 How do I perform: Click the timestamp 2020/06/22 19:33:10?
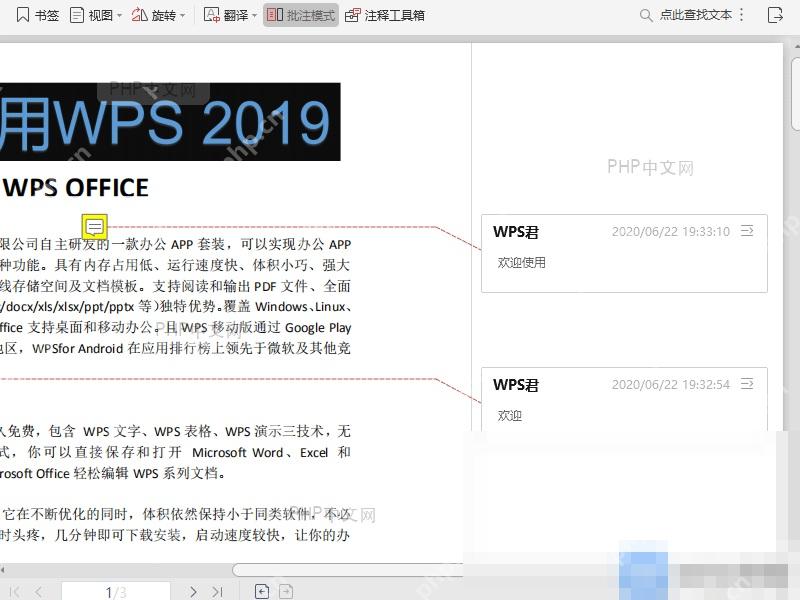click(x=670, y=232)
